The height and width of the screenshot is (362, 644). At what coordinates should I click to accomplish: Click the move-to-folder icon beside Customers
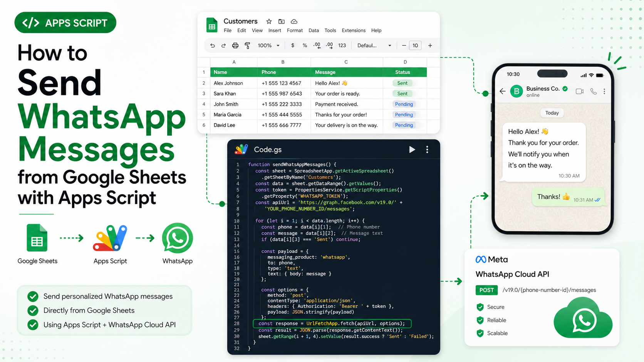pos(282,21)
